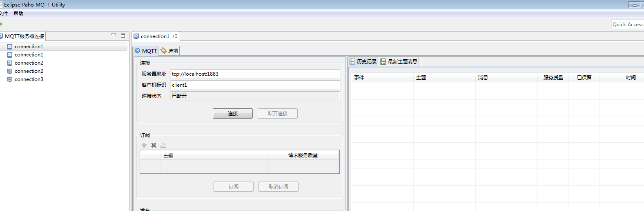The image size is (644, 211).
Task: Click the 连接 button
Action: 233,113
